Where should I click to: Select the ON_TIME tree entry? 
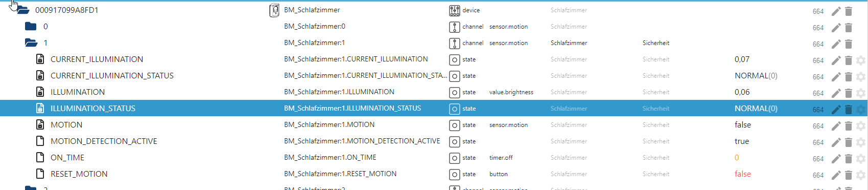click(x=67, y=158)
